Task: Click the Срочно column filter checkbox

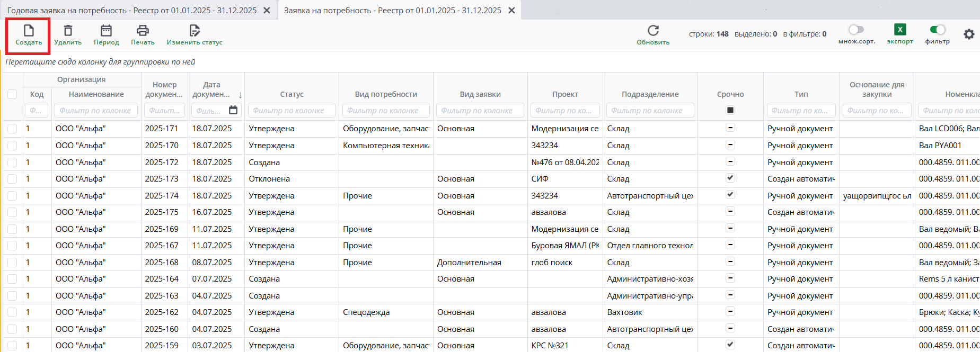Action: [x=730, y=110]
